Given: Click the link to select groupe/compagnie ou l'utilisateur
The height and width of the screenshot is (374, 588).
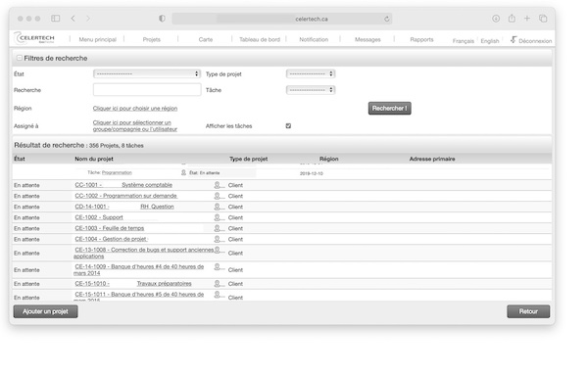Looking at the screenshot, I should 135,126.
